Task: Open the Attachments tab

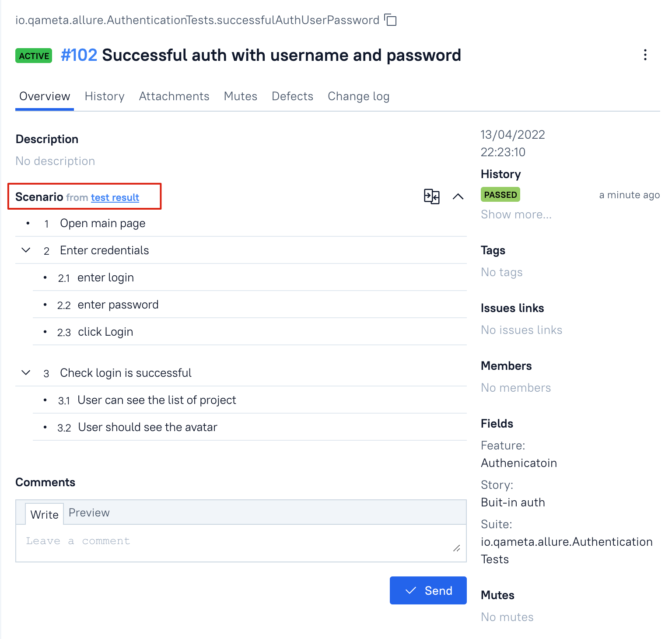Action: [x=174, y=96]
